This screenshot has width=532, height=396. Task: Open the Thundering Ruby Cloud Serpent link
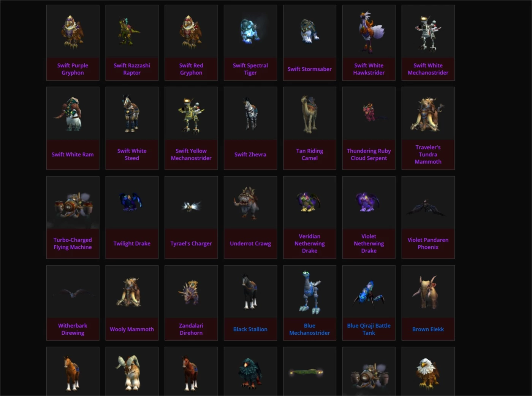[369, 154]
